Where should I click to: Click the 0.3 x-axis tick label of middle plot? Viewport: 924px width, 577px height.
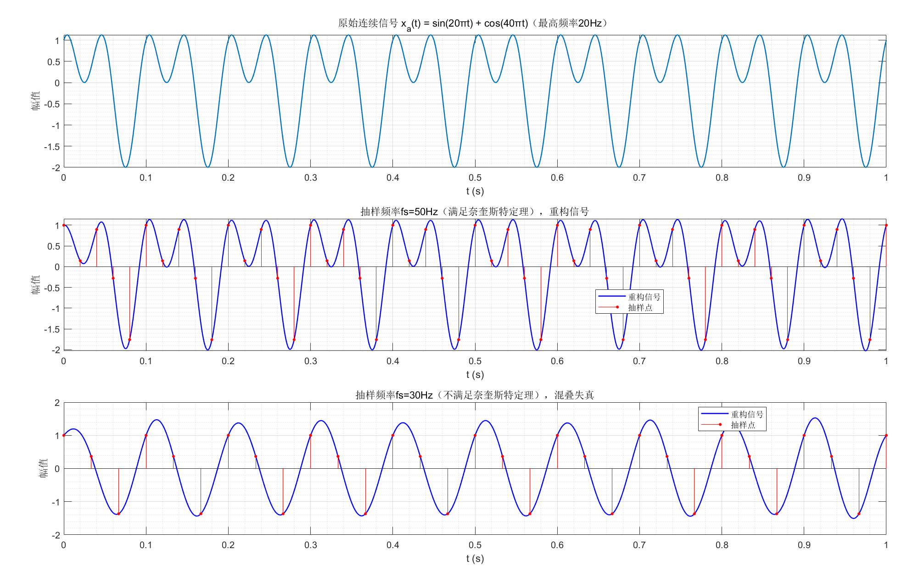[x=310, y=361]
